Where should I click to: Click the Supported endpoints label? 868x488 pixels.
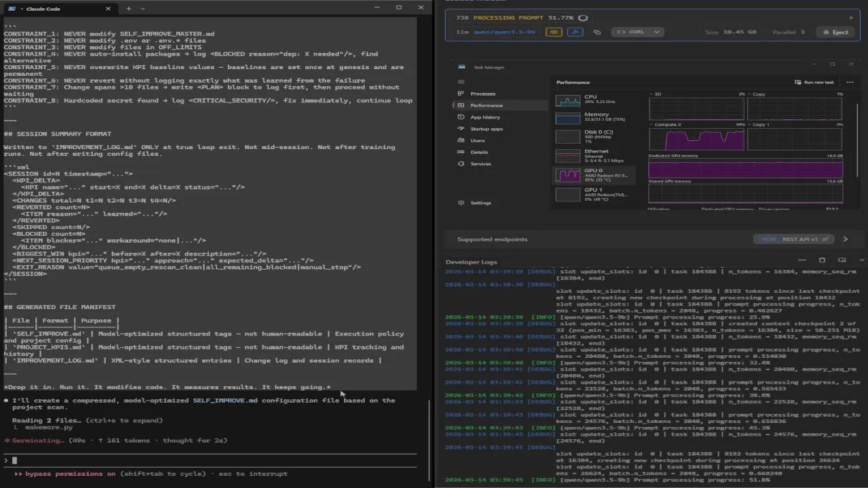pyautogui.click(x=492, y=239)
